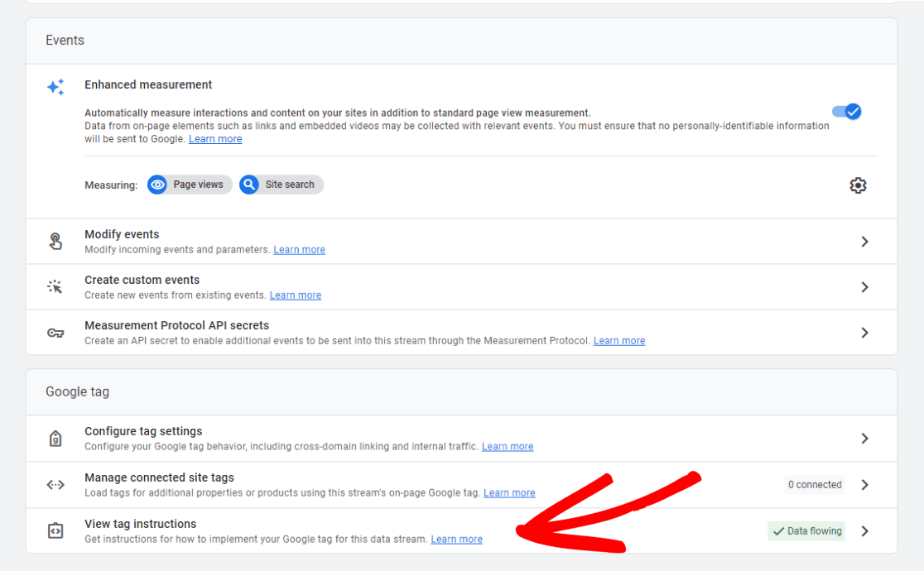Open the enhanced measurement settings gear
924x571 pixels.
click(x=858, y=185)
